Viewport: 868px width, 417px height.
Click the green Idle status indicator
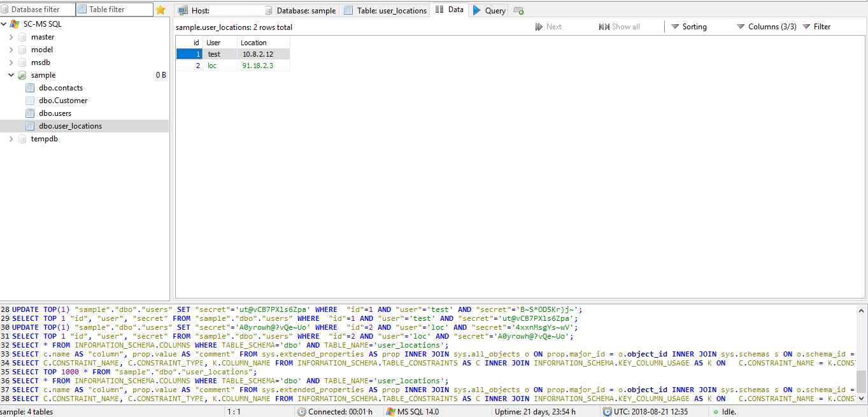click(716, 412)
